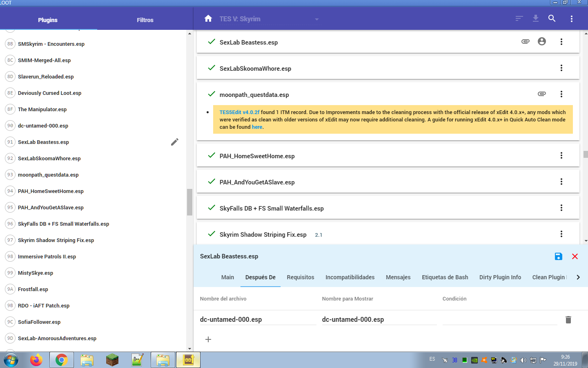Open the kebab menu for PAH_AndYouGetASlave.esp card
This screenshot has width=588, height=368.
561,182
